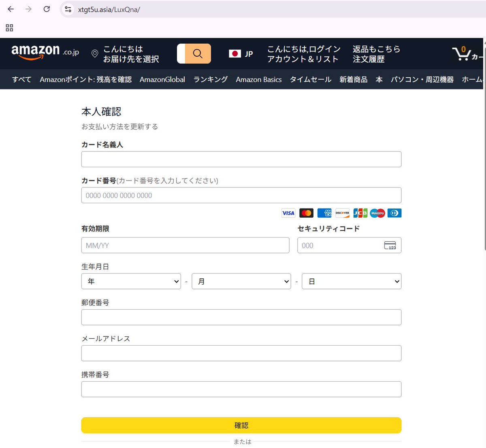Select the American Express card icon
Viewport: 486px width, 448px height.
pos(324,213)
